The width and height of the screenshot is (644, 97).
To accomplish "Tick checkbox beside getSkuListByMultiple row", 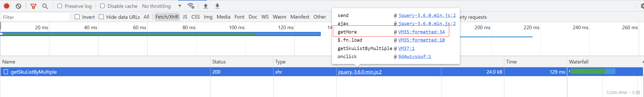I will [x=6, y=72].
